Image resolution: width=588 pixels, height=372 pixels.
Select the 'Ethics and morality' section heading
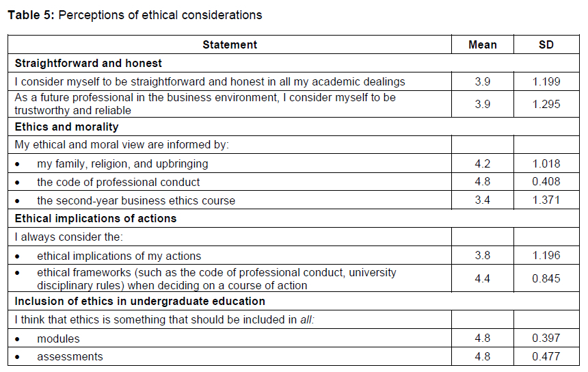[67, 127]
